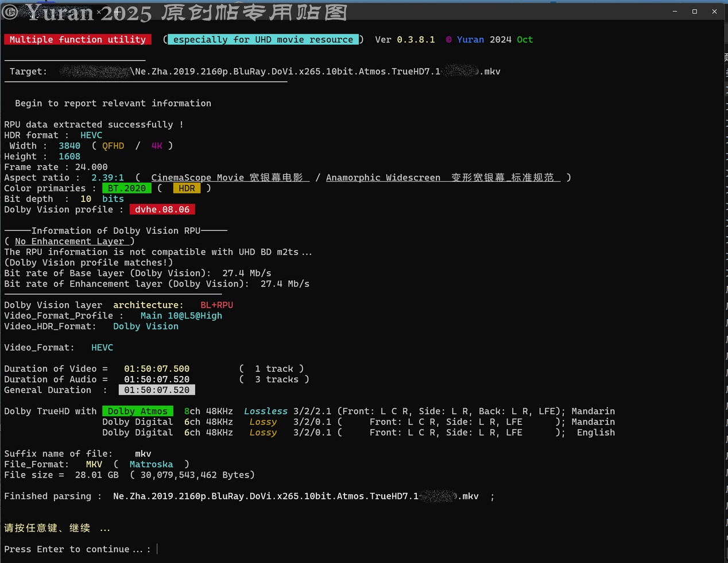Viewport: 728px width, 563px height.
Task: Click 'especially for UHD movie resource' highlighted text
Action: coord(263,40)
